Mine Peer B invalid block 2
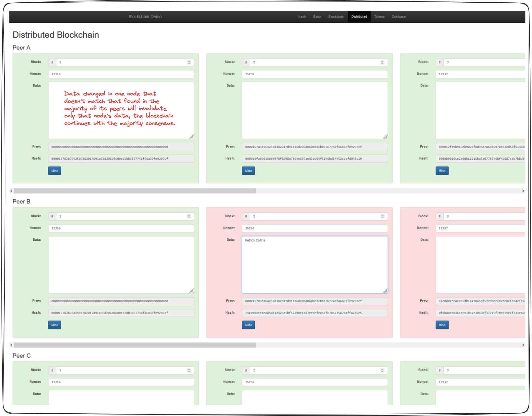532x416 pixels. [248, 325]
